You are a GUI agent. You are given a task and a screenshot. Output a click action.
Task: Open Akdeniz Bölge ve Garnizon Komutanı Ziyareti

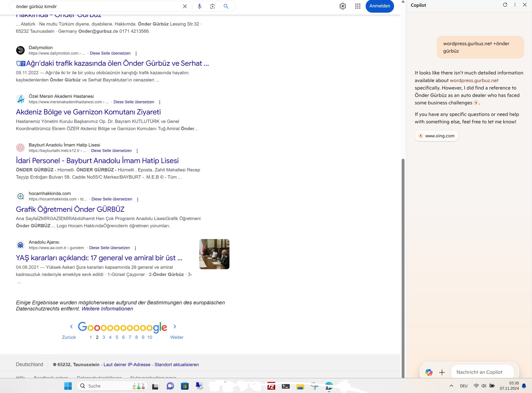pos(88,112)
